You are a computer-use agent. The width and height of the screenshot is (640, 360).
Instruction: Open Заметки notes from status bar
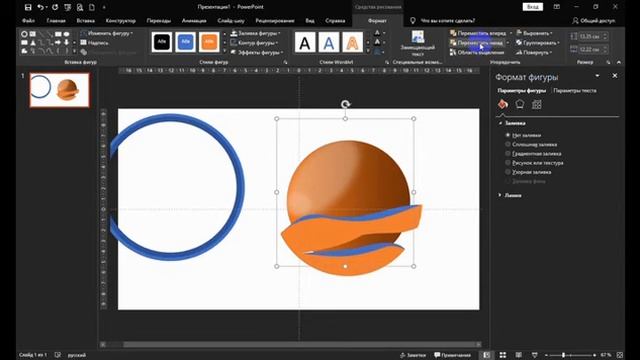[413, 355]
